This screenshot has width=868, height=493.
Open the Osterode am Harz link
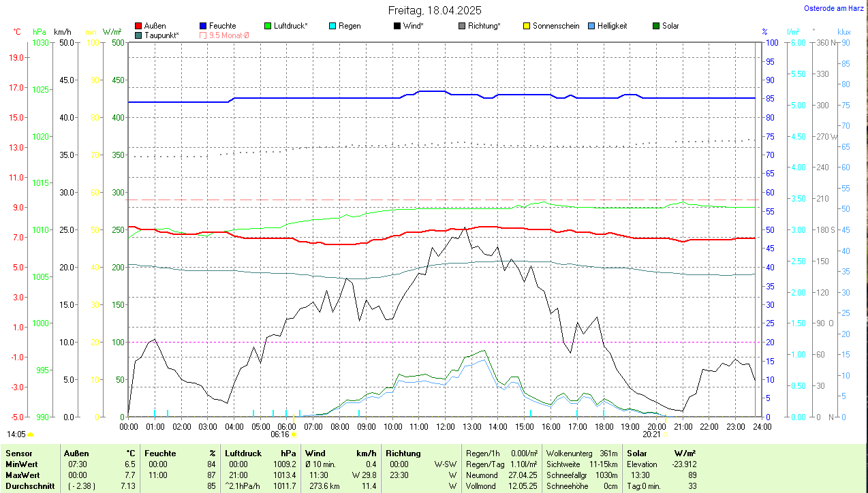835,8
